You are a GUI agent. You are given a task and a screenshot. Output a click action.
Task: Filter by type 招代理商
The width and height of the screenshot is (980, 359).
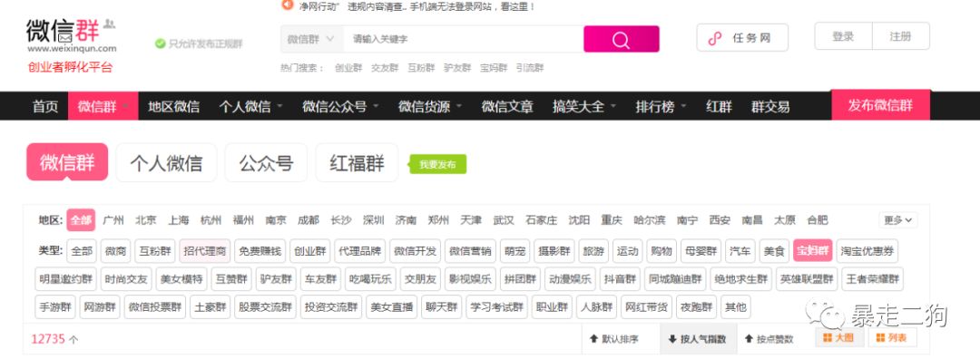pos(204,251)
